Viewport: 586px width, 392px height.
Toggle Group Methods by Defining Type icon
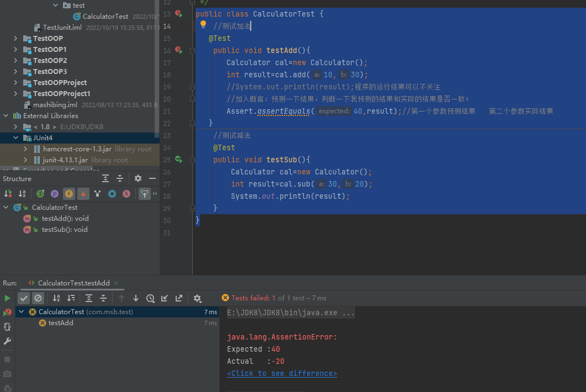(98, 194)
